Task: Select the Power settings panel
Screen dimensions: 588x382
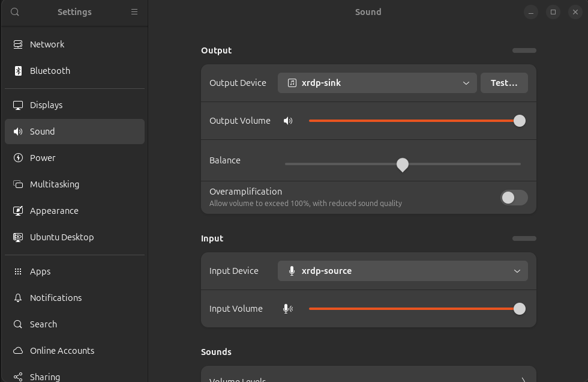Action: coord(74,157)
